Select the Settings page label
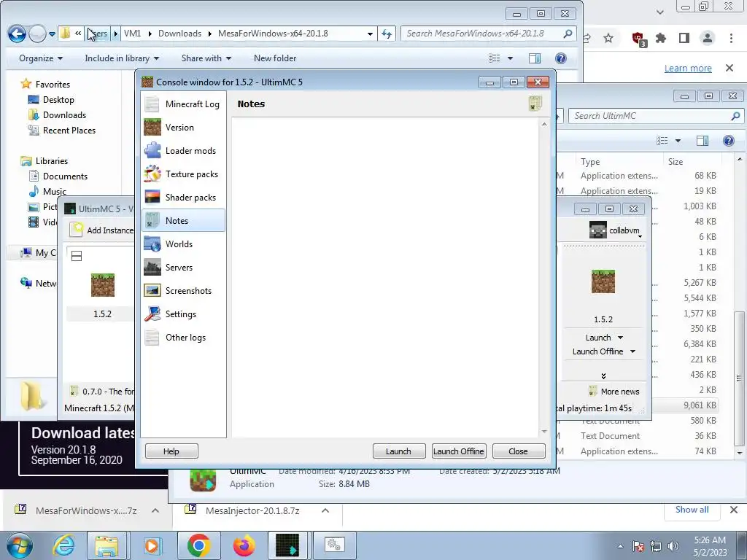The width and height of the screenshot is (747, 560). 181,314
